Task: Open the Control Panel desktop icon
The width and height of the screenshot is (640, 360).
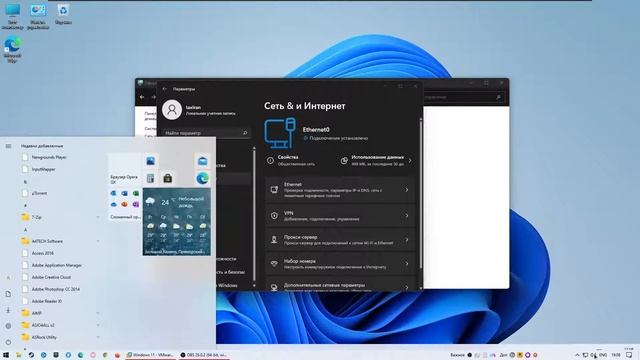Action: coord(38,16)
